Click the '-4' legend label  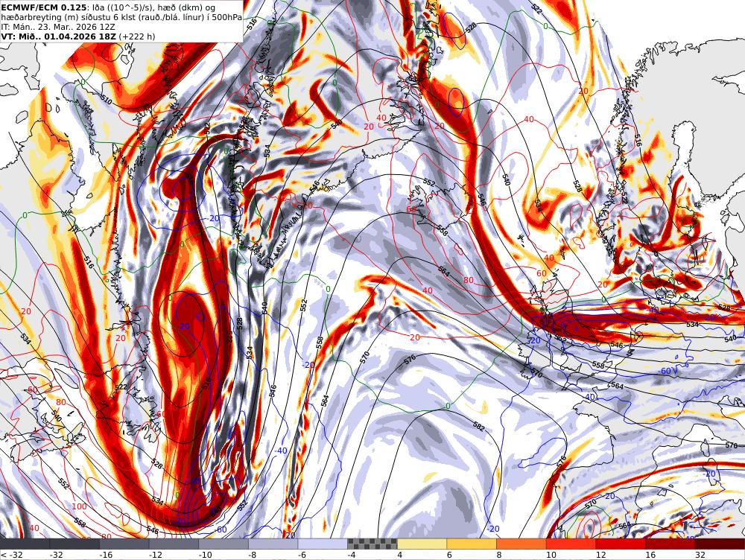coord(352,555)
